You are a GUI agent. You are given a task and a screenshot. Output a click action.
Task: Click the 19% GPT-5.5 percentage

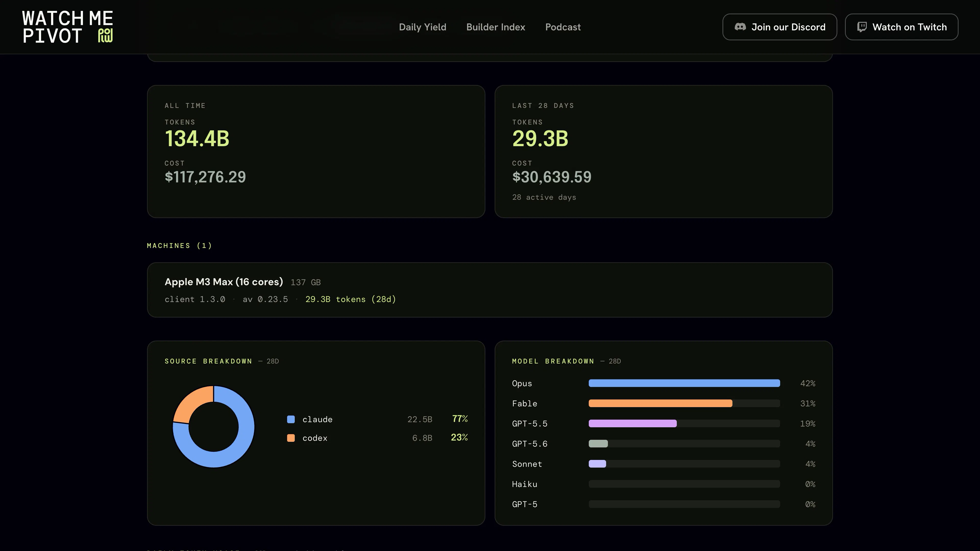coord(808,424)
